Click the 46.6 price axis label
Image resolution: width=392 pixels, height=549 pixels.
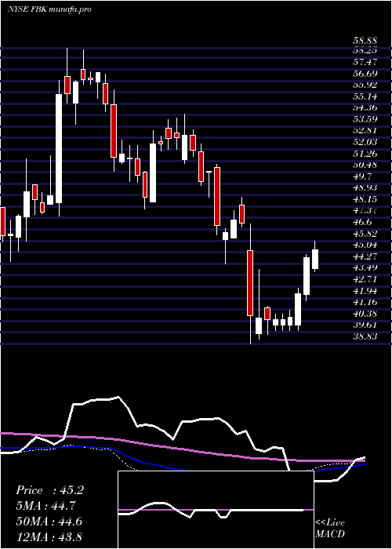coord(362,222)
